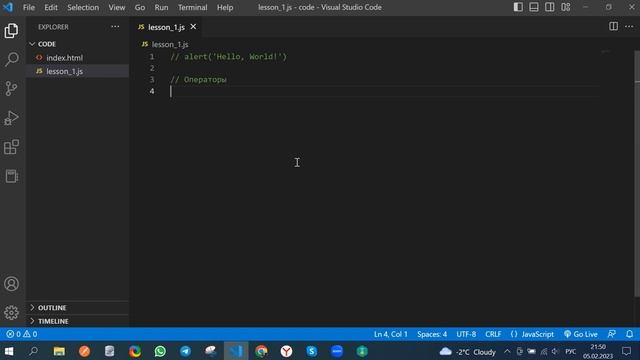Open Windows Start menu
The height and width of the screenshot is (360, 640).
point(9,351)
